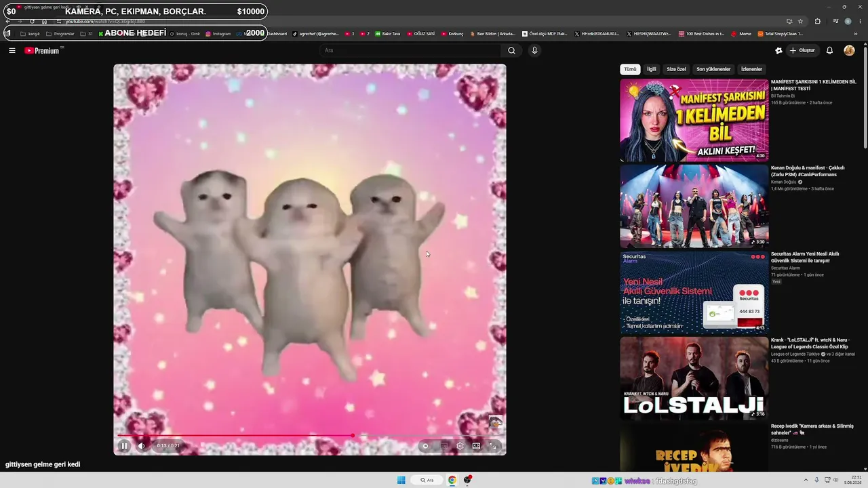Select the 'İlgili' filter chip
Screen dimensions: 868x488
(x=651, y=69)
